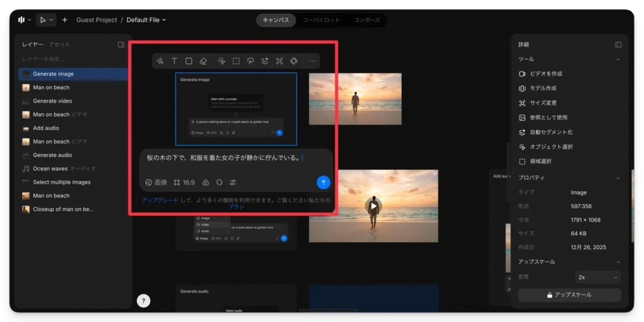The width and height of the screenshot is (644, 322).
Task: Open the プラン link
Action: [x=236, y=207]
